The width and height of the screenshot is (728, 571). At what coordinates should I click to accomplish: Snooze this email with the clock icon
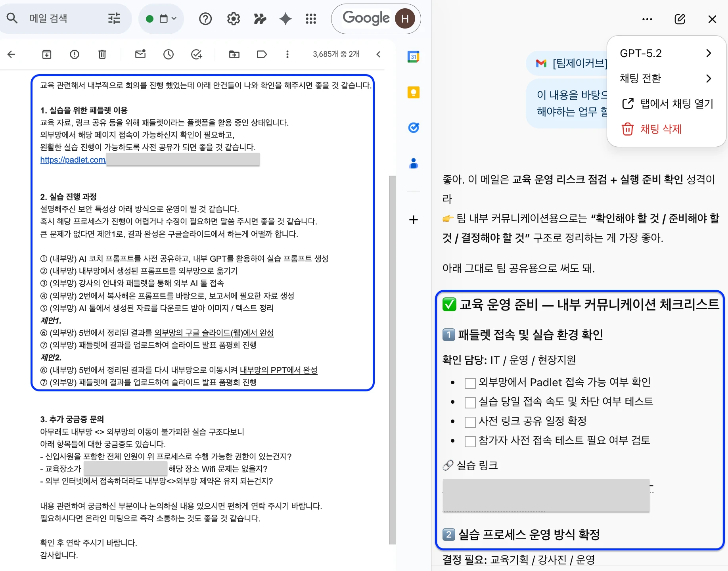[169, 54]
